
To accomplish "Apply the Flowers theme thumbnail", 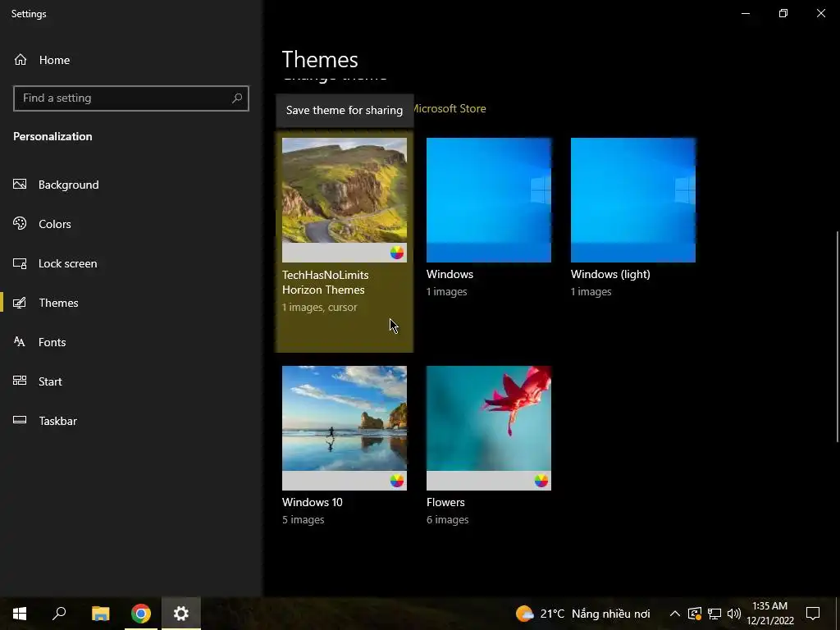I will click(489, 428).
